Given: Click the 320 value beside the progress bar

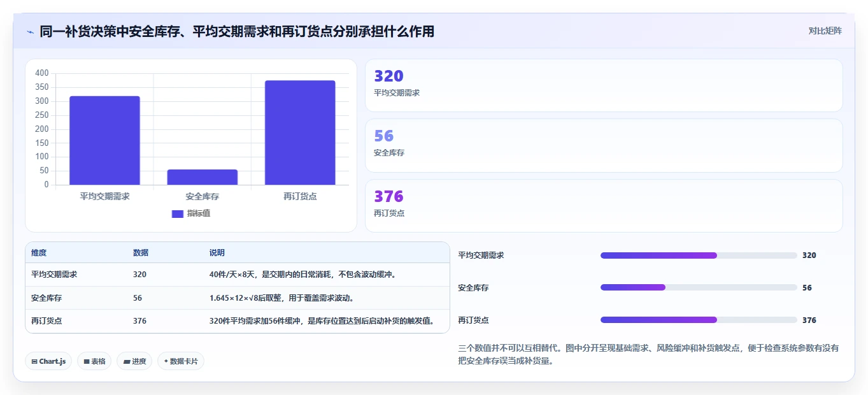Looking at the screenshot, I should tap(809, 255).
